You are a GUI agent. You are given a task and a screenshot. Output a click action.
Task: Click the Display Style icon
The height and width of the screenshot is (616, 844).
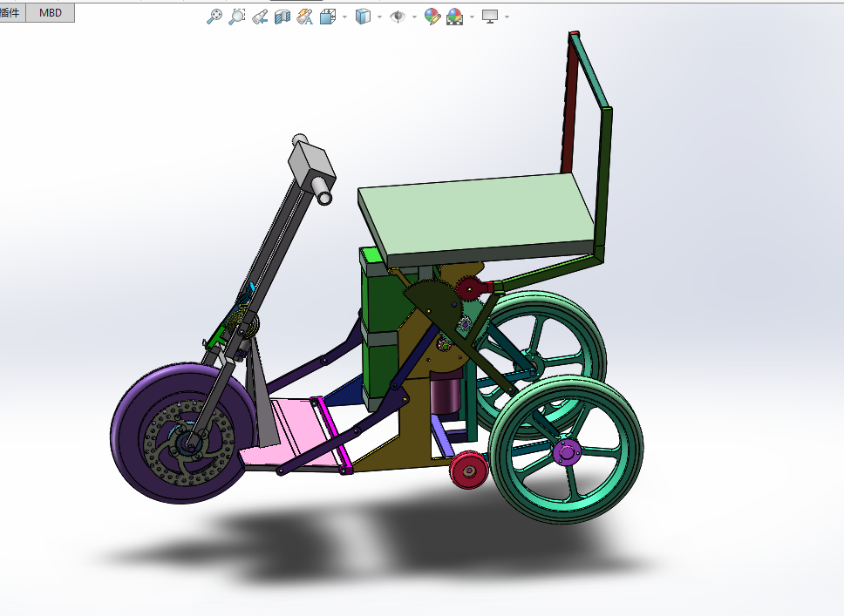click(x=364, y=17)
